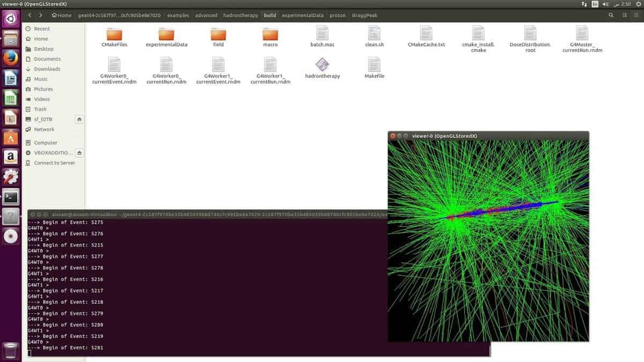The width and height of the screenshot is (644, 362).
Task: Click Connect to Server in sidebar
Action: (x=53, y=163)
